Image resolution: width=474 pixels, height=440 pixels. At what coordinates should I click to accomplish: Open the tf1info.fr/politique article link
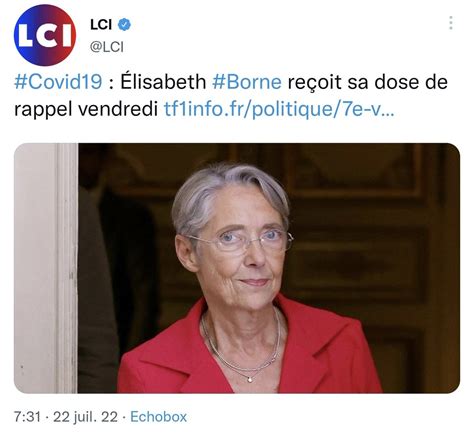[x=279, y=109]
